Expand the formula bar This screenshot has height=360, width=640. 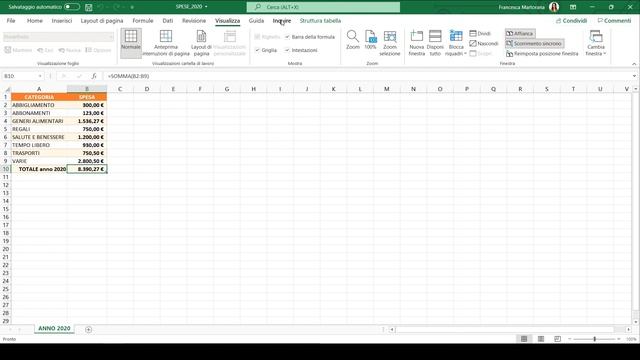(634, 76)
